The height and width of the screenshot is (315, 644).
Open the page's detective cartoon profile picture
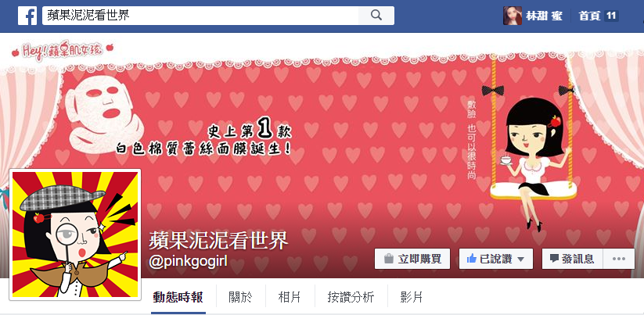(75, 234)
